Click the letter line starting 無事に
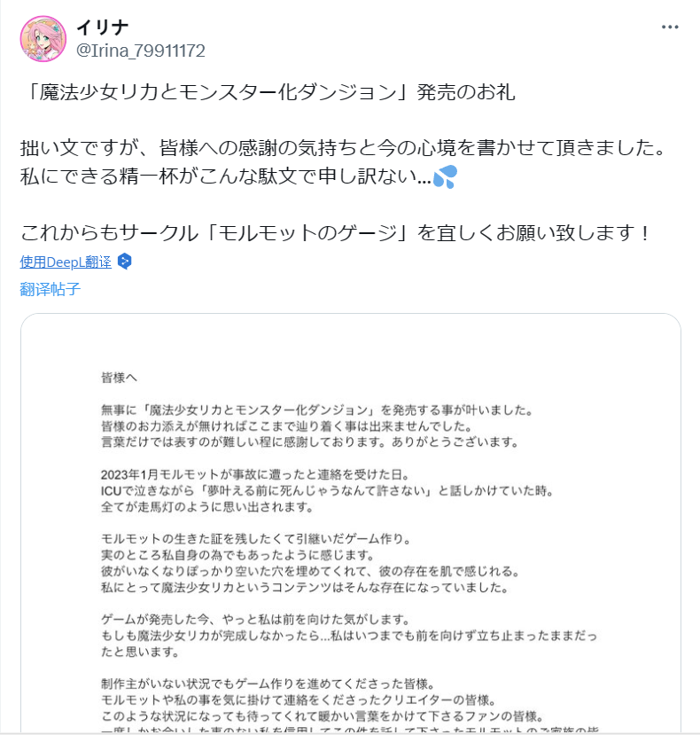The image size is (700, 735). click(x=315, y=411)
